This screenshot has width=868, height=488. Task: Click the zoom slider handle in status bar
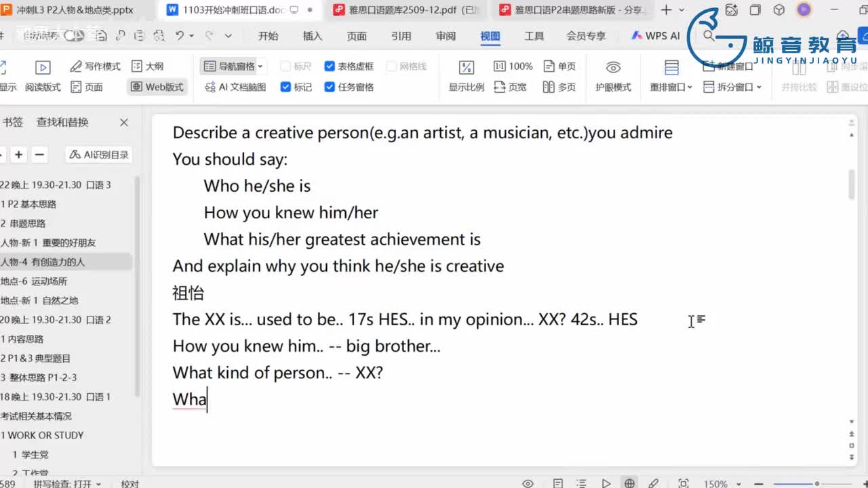pos(817,483)
